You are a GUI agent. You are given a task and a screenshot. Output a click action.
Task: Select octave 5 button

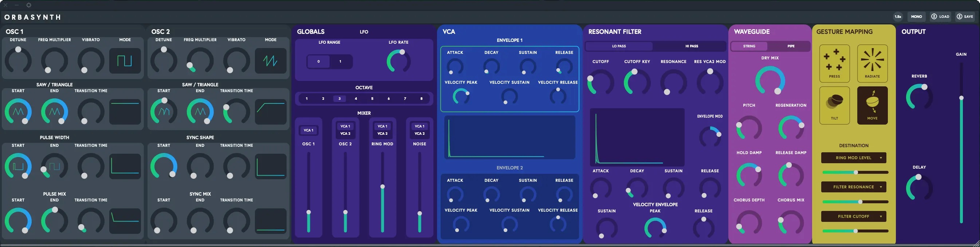pos(372,99)
